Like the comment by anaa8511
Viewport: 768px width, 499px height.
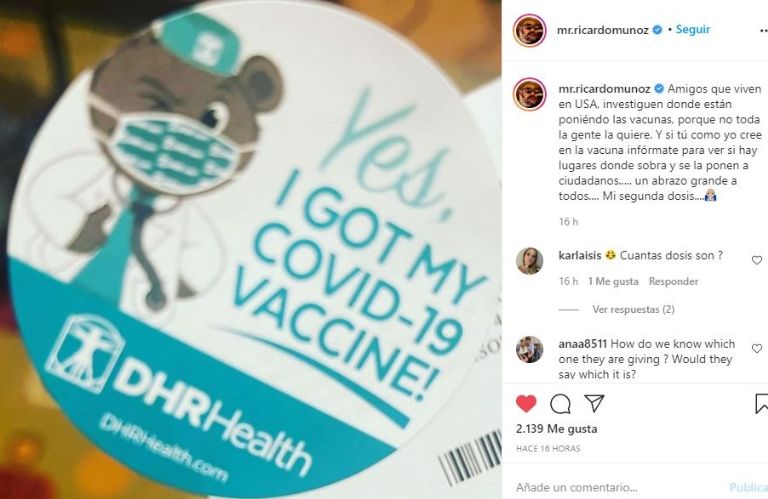point(757,348)
